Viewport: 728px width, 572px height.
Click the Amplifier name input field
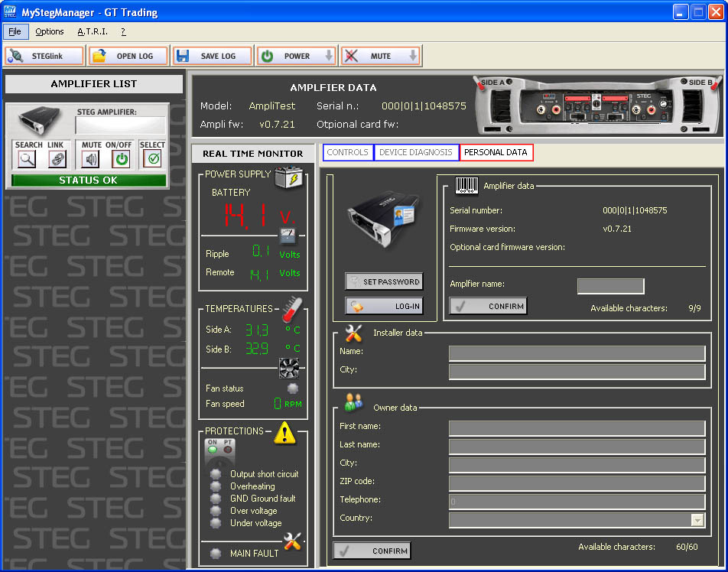610,286
